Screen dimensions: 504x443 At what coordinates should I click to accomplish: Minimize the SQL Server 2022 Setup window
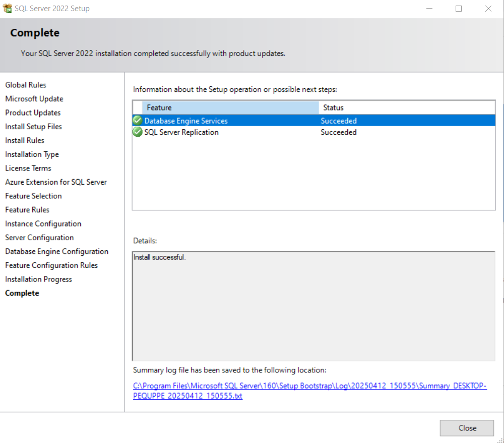pos(429,9)
